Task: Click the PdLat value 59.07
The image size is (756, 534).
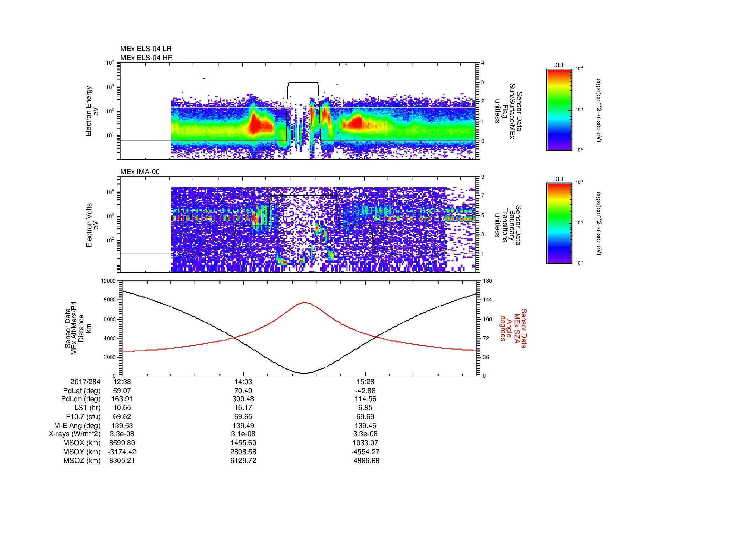Action: point(122,391)
